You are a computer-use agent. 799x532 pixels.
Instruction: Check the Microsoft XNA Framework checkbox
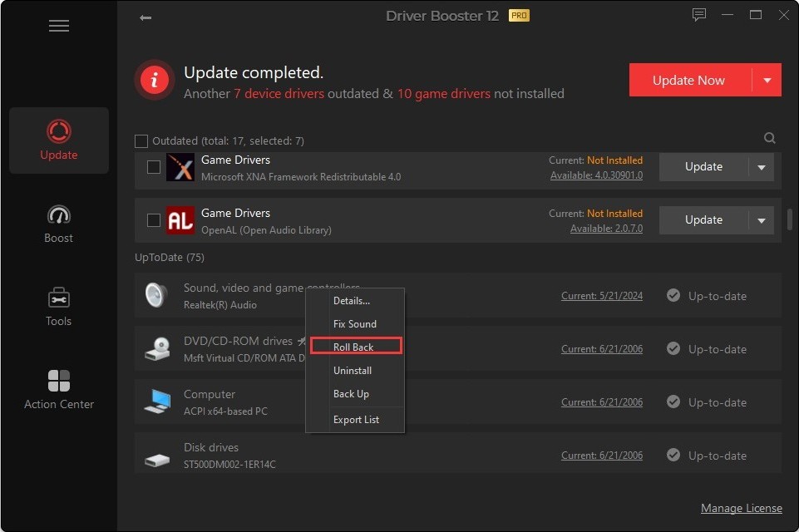coord(153,167)
